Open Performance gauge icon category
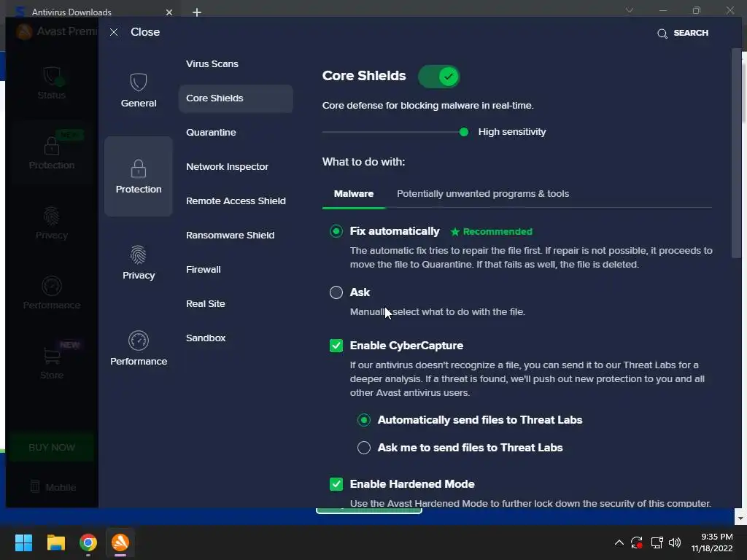 coord(138,341)
